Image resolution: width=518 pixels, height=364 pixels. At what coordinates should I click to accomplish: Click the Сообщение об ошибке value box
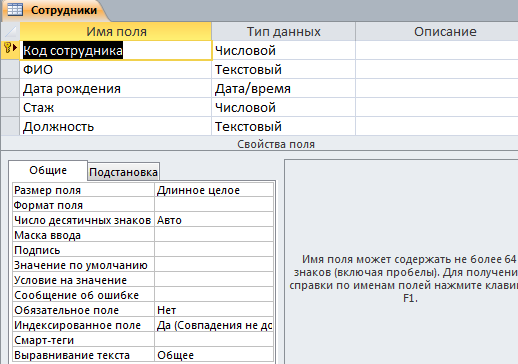pos(214,295)
